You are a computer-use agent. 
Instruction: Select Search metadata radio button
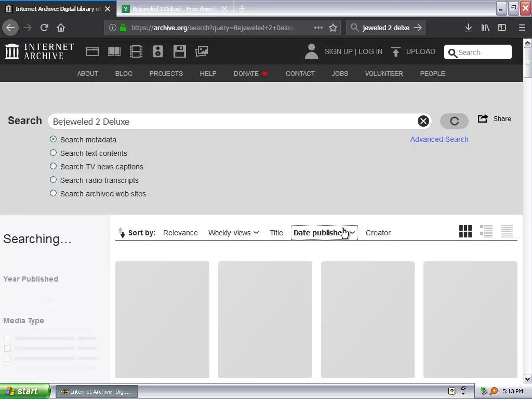(x=54, y=139)
